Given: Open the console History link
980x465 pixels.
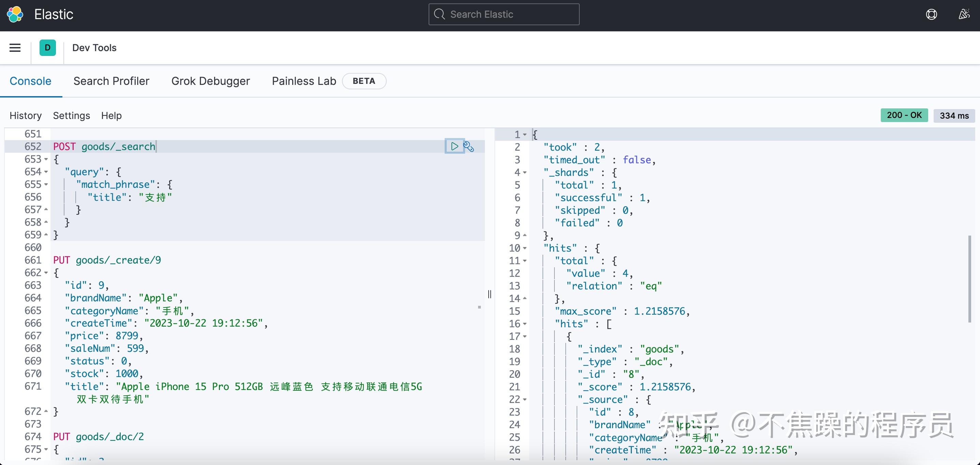Looking at the screenshot, I should [26, 116].
